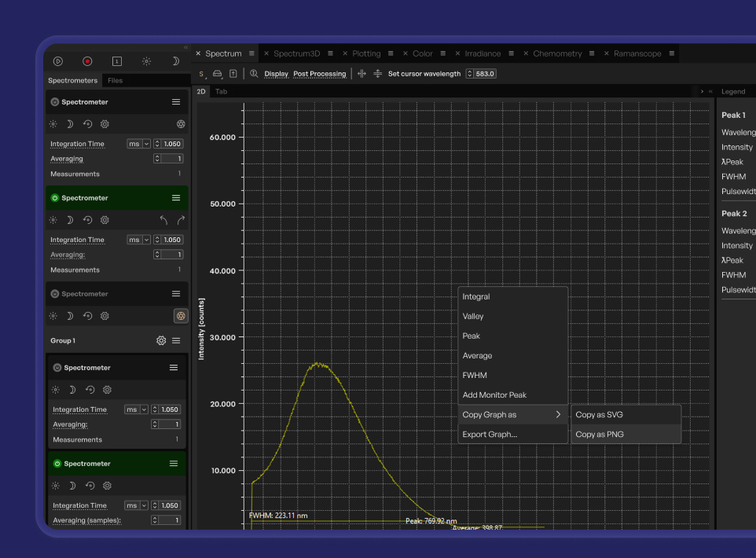Increase Averaging with its stepper control
The image size is (756, 558).
[156, 156]
